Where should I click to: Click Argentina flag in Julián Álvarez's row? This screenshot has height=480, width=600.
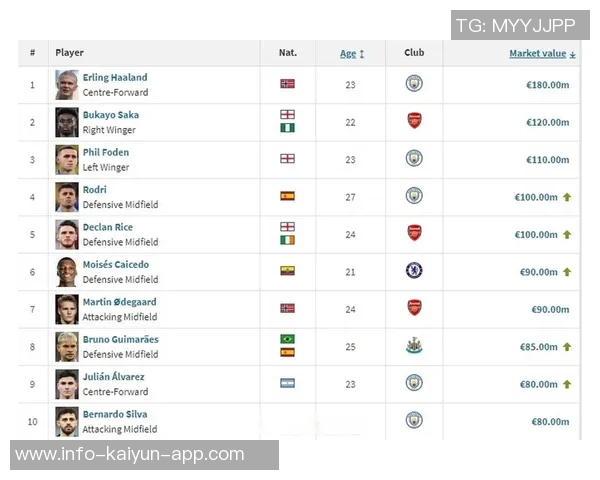pyautogui.click(x=287, y=383)
